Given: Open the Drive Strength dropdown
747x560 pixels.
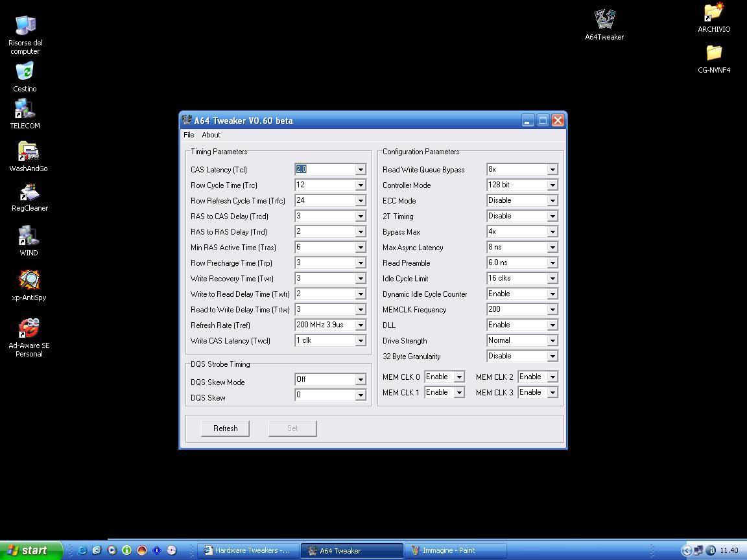Looking at the screenshot, I should click(552, 340).
